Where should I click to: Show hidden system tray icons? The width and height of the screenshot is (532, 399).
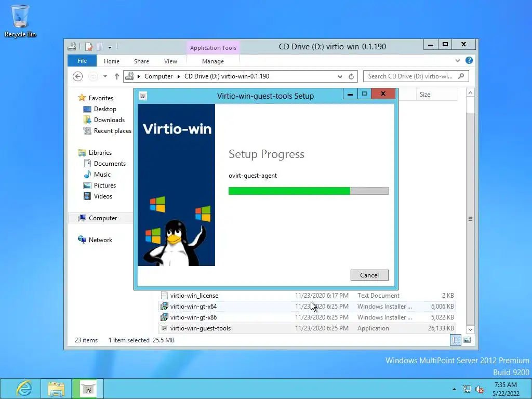tap(454, 389)
